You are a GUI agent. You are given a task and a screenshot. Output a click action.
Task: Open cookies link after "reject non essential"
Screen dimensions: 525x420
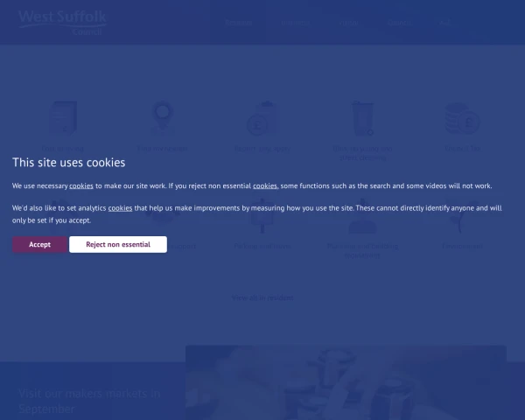[x=265, y=185]
